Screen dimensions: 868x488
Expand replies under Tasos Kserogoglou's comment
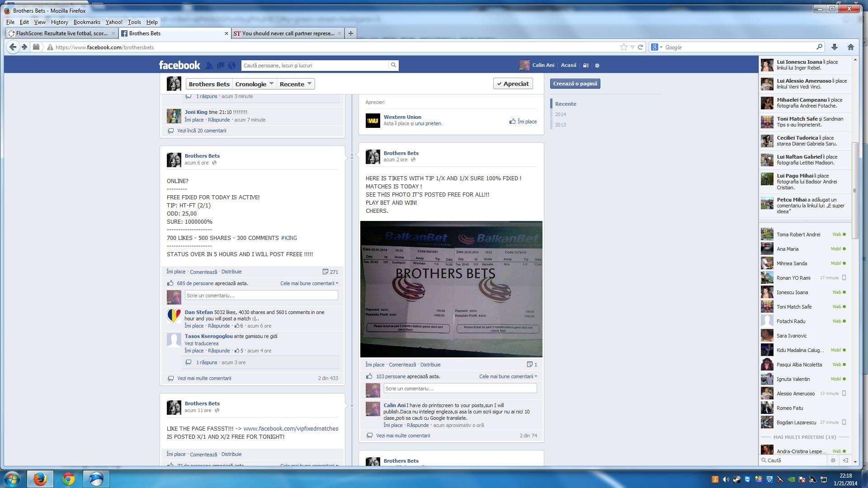pyautogui.click(x=207, y=362)
